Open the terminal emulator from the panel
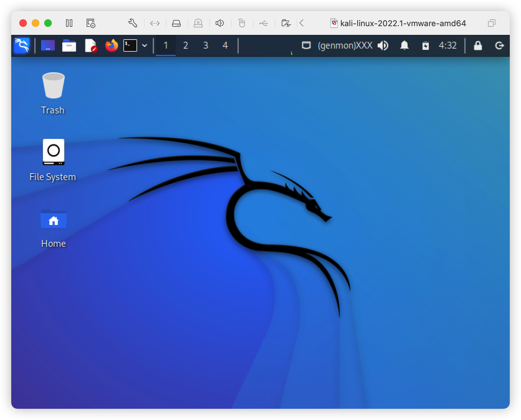The width and height of the screenshot is (521, 420). click(x=130, y=45)
